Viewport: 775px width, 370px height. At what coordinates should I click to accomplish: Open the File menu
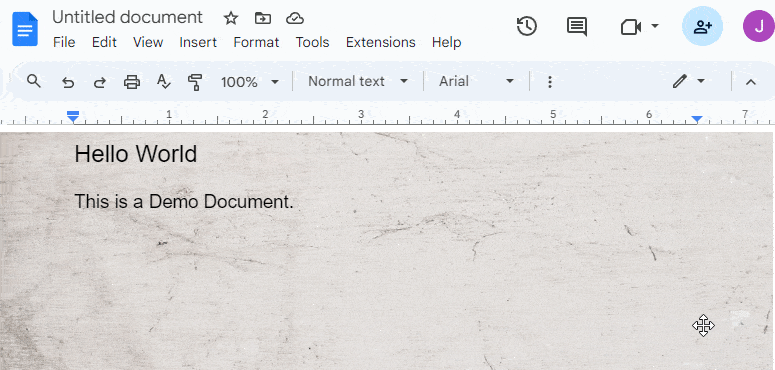pos(64,42)
